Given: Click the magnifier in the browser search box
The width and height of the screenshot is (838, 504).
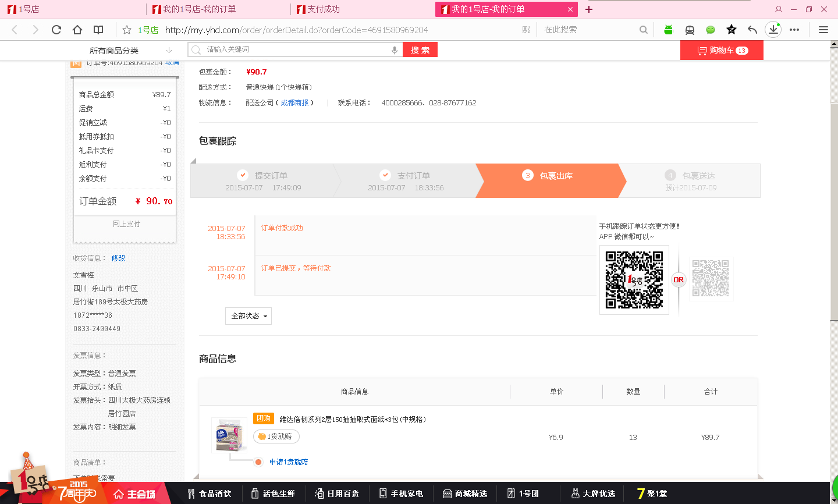Looking at the screenshot, I should (x=643, y=30).
